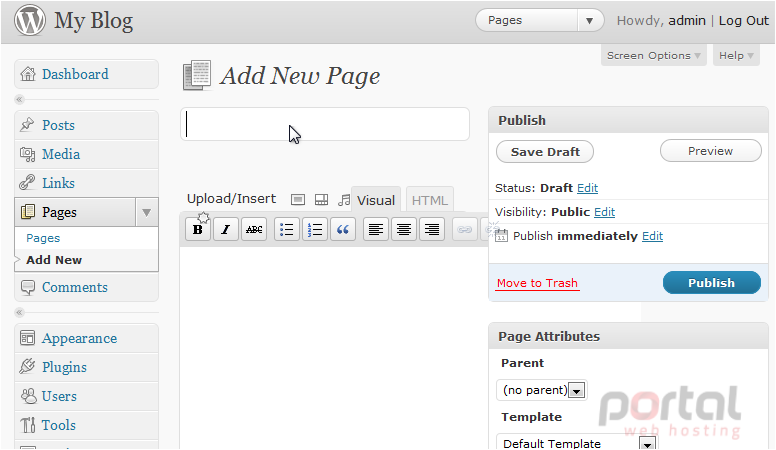Click the Media camera icon
This screenshot has height=450, width=776.
point(28,154)
